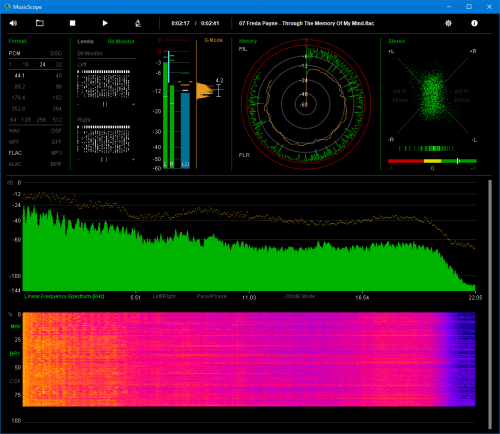Click the vertical scrollbar on the right edge
Screen dimensions: 500x434
(x=490, y=304)
